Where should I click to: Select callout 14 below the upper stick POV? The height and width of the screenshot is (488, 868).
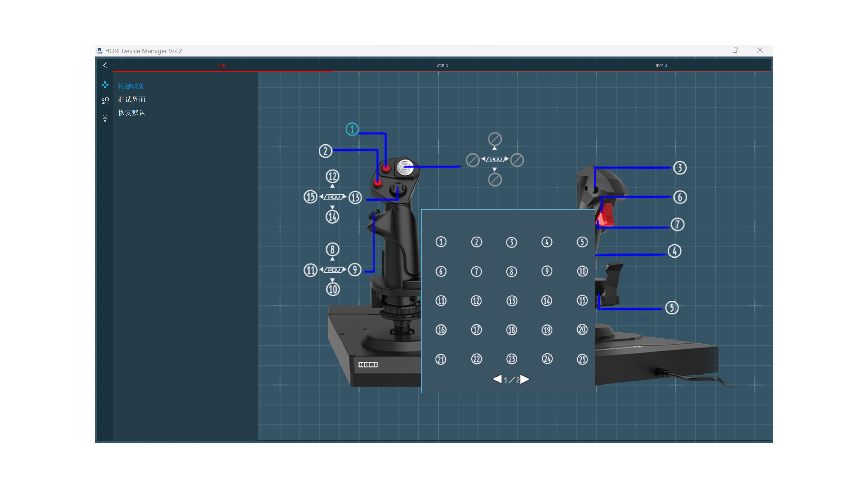(332, 217)
